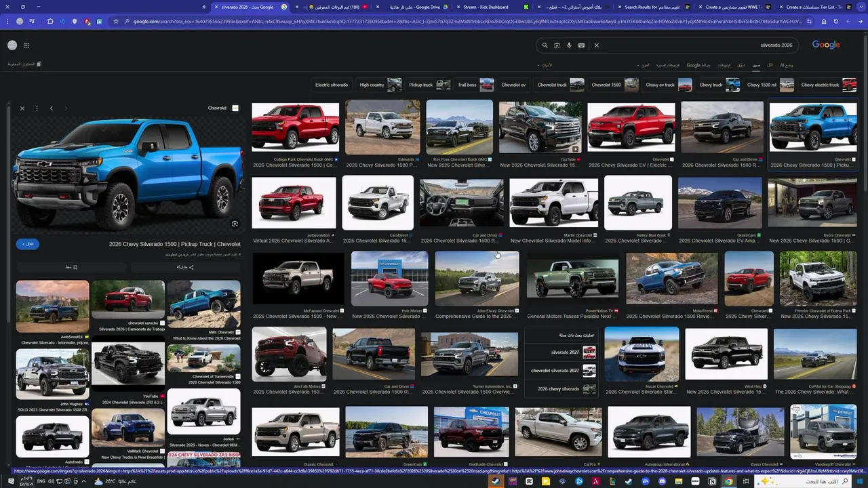Select Chevy electric truck filter chip
Viewport: 868px width, 488px height.
click(829, 85)
